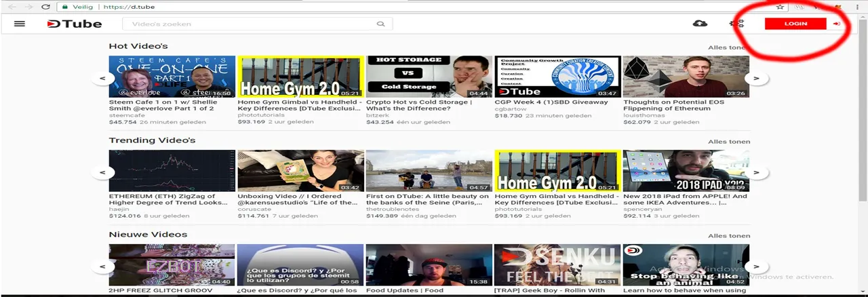Visit the bitzerk channel
Screen dimensions: 868x297
(376, 115)
